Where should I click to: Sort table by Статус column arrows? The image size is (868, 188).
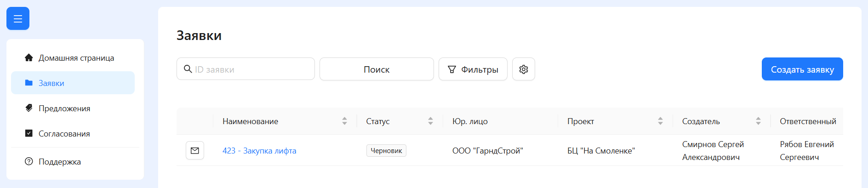point(430,121)
